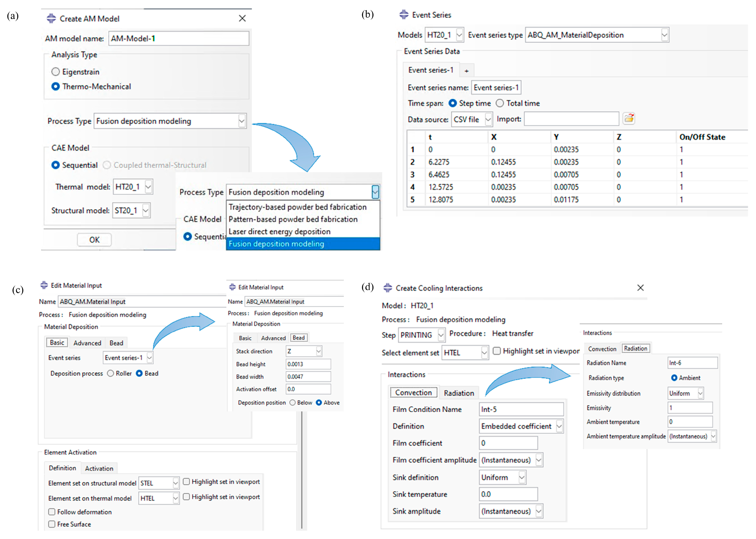Screen dimensions: 756x539
Task: Click the Abaqus icon beside Create AM Model
Action: click(51, 19)
